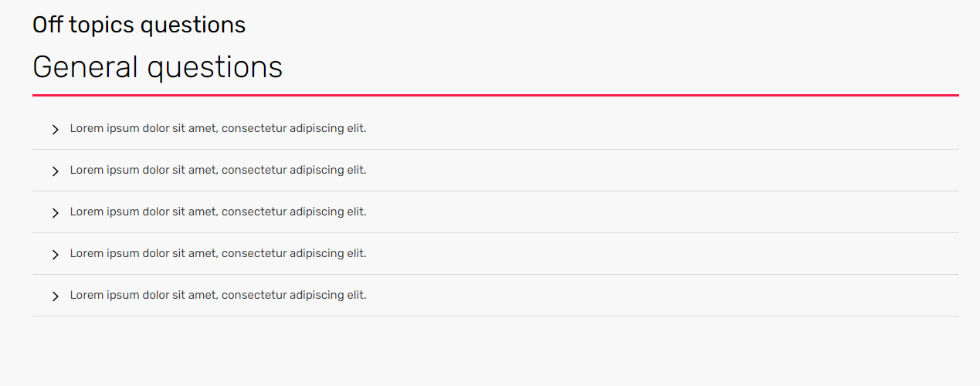Expand the third Lorem ipsum question text
This screenshot has height=386, width=980.
click(218, 212)
